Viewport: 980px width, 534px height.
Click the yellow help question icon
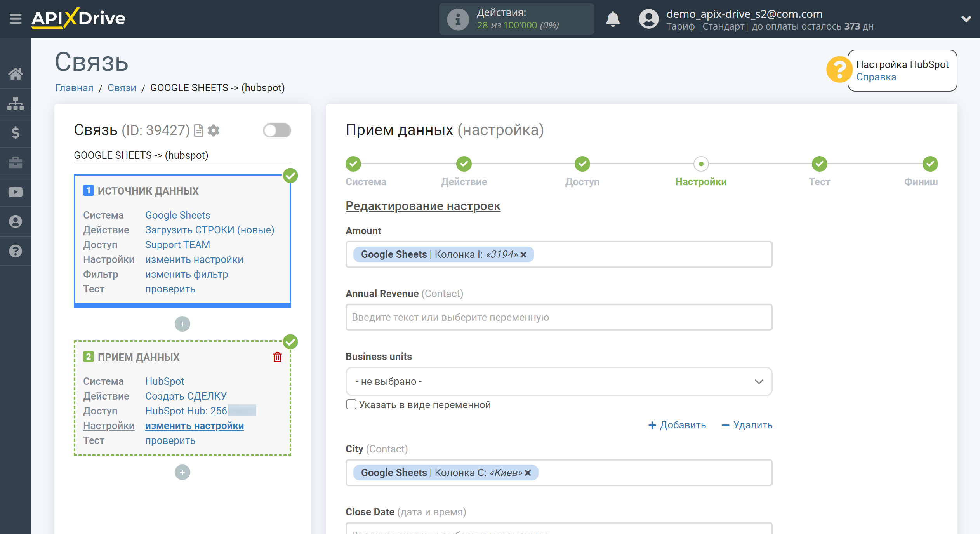pos(839,70)
